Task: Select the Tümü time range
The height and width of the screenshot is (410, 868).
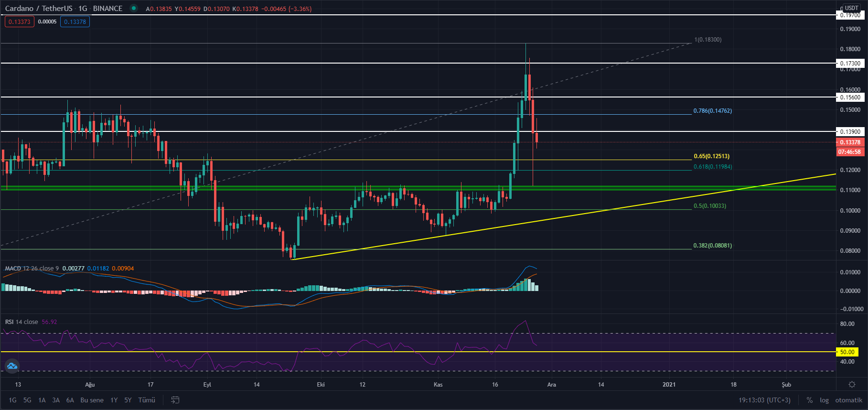Action: point(147,400)
